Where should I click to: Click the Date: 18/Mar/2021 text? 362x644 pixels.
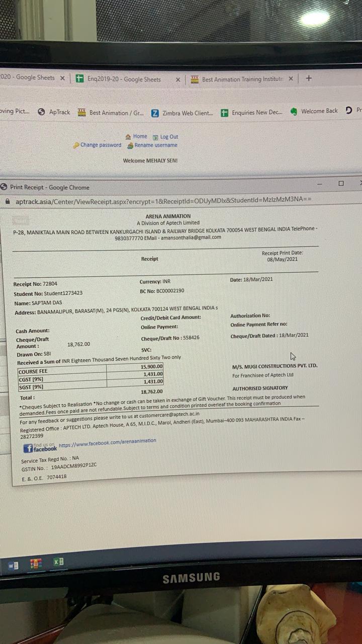pyautogui.click(x=251, y=279)
